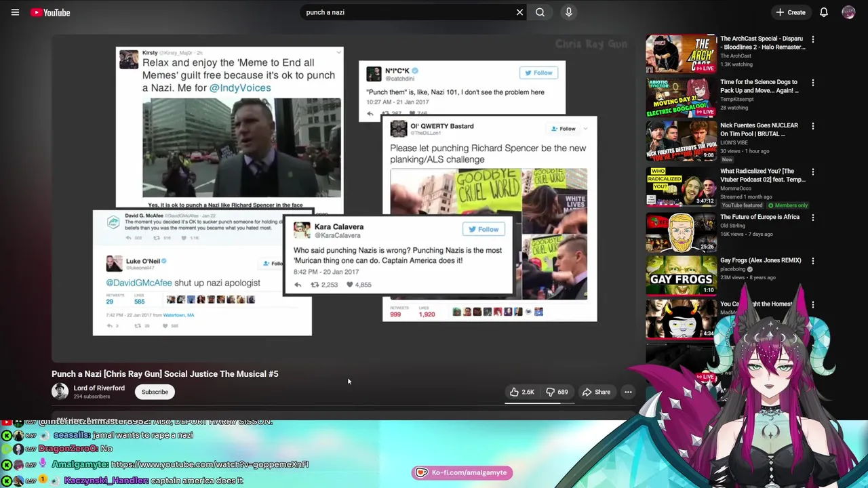Open The Future of Europe is Africa thumbnail
Screen dimensions: 868x488
click(x=681, y=232)
